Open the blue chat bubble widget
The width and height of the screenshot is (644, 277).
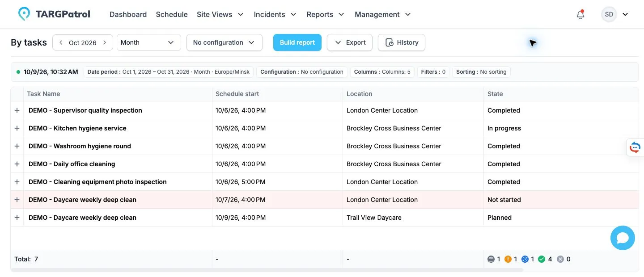(x=623, y=238)
